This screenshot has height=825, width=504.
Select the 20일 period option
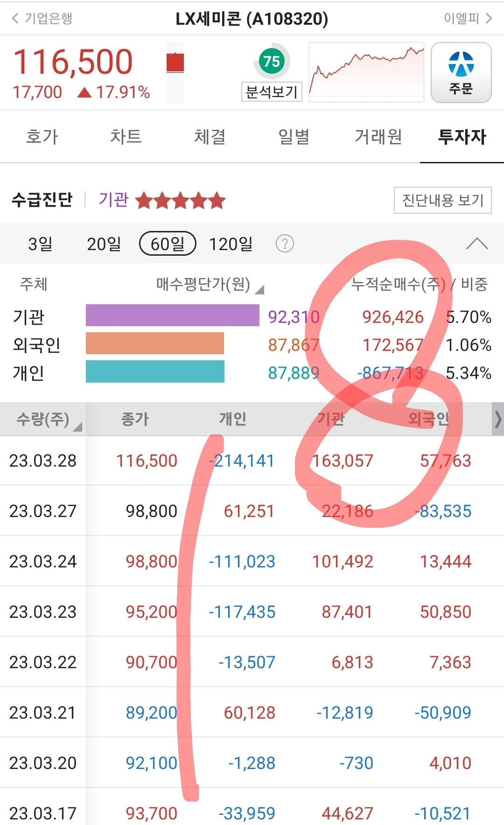point(104,244)
